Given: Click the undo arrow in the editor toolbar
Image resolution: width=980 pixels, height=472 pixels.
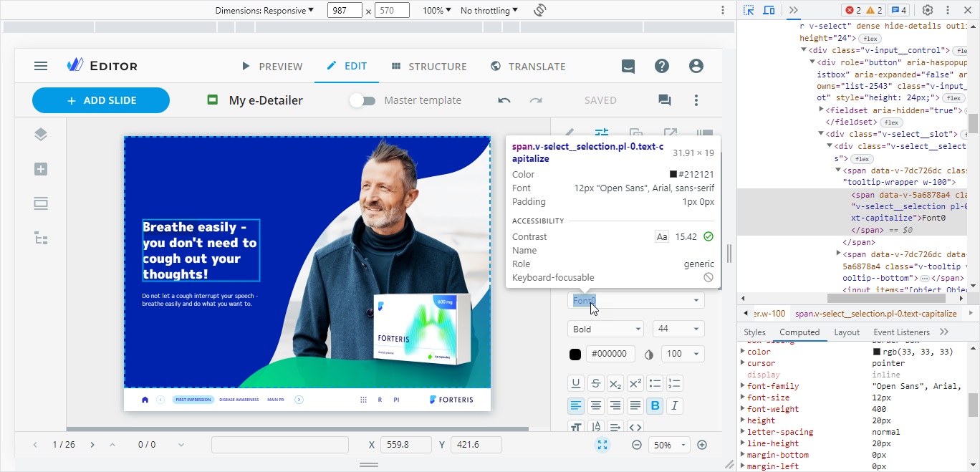Looking at the screenshot, I should 504,100.
